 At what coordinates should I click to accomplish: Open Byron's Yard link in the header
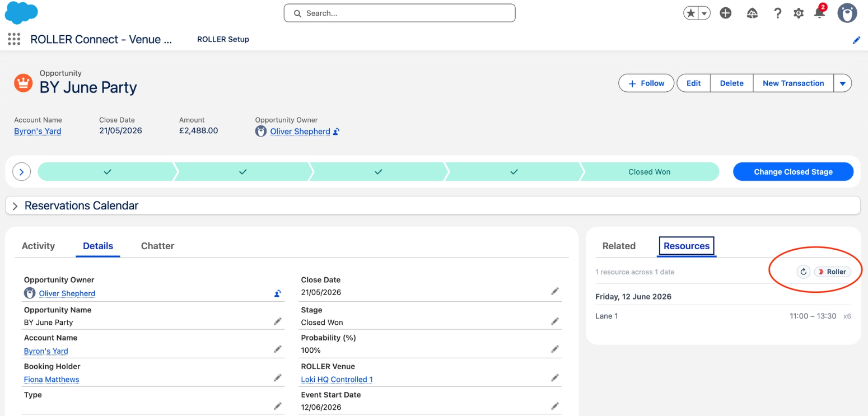coord(38,131)
